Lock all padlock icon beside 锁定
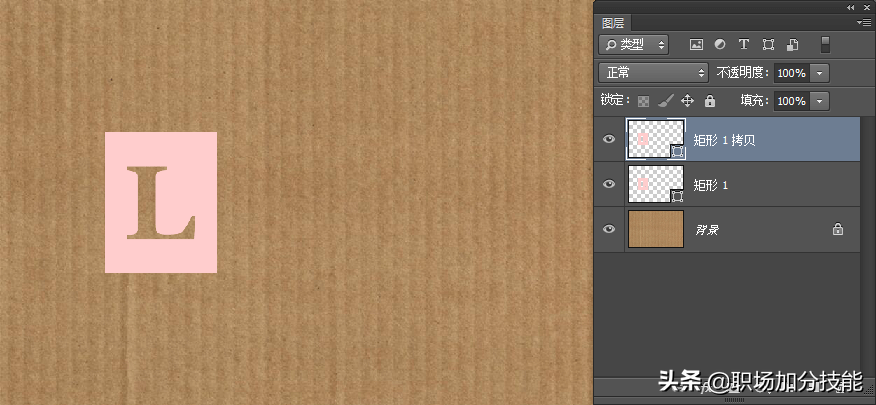Image resolution: width=876 pixels, height=405 pixels. pos(710,101)
